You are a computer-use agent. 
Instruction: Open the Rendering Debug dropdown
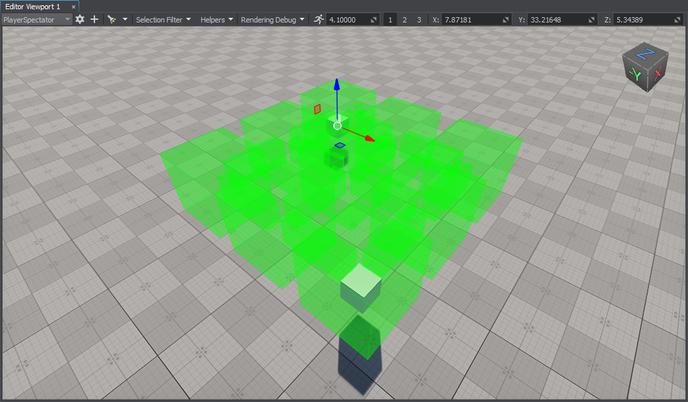272,19
